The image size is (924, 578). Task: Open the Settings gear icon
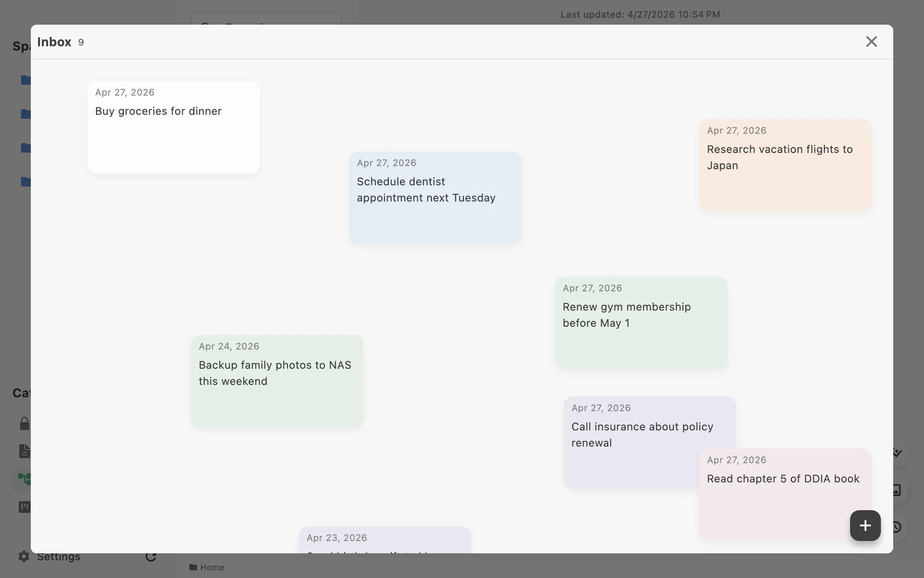24,556
